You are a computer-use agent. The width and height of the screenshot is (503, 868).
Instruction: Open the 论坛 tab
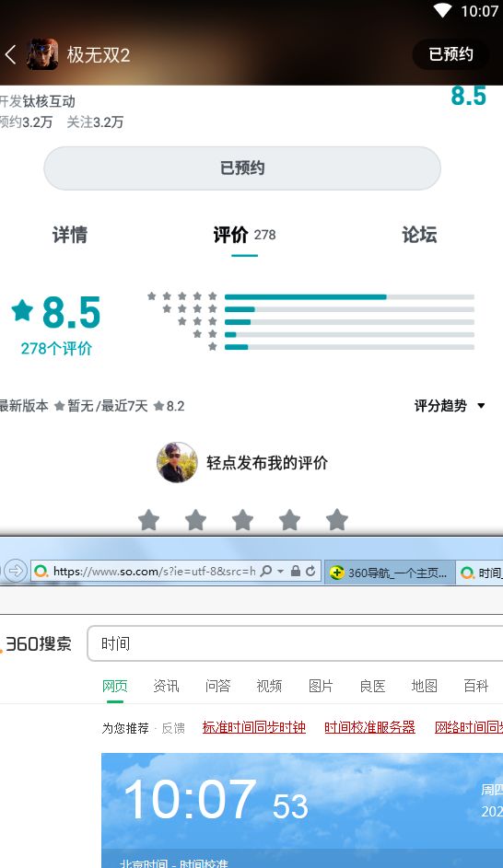point(419,235)
